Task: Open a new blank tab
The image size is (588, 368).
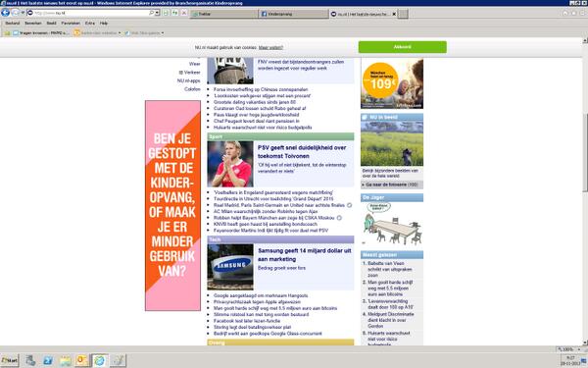Action: coord(403,14)
